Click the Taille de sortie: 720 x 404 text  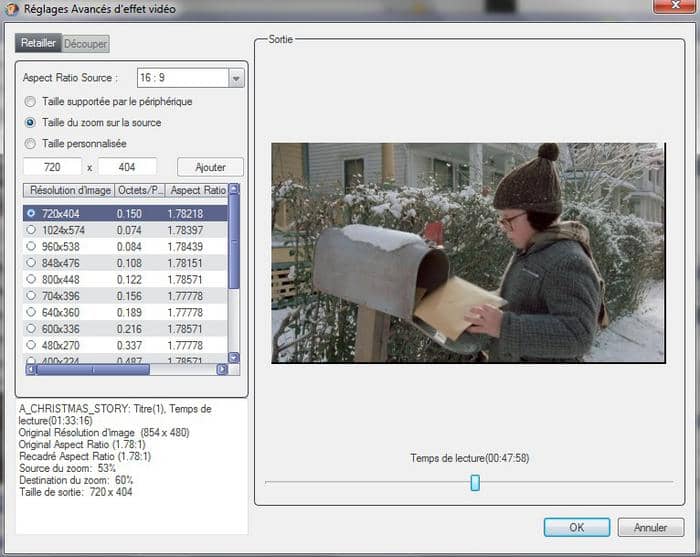click(x=75, y=492)
